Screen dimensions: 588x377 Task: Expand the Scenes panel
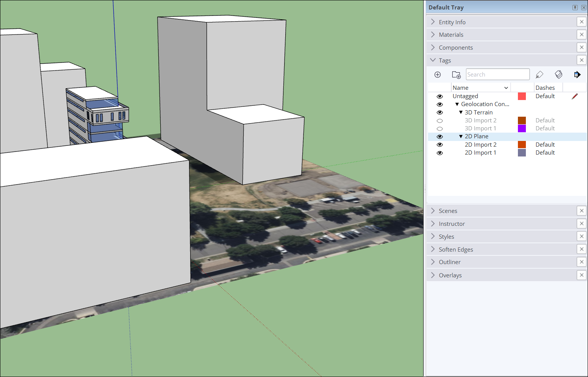(x=432, y=211)
